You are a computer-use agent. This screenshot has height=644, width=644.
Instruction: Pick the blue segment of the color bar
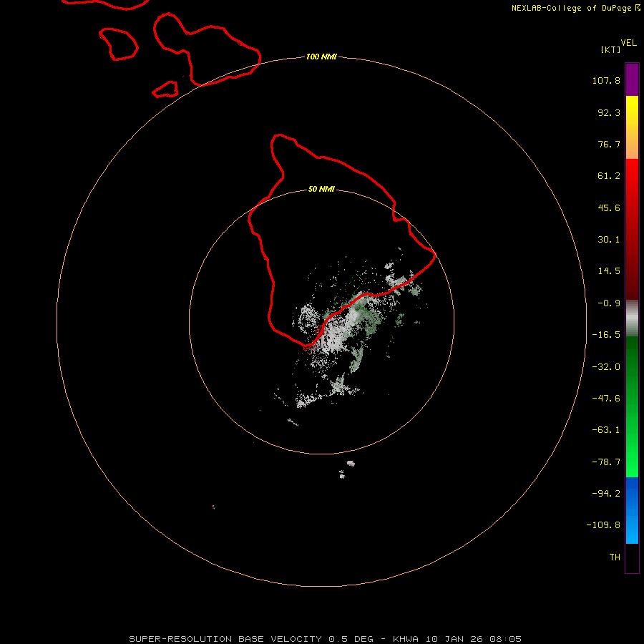(632, 510)
